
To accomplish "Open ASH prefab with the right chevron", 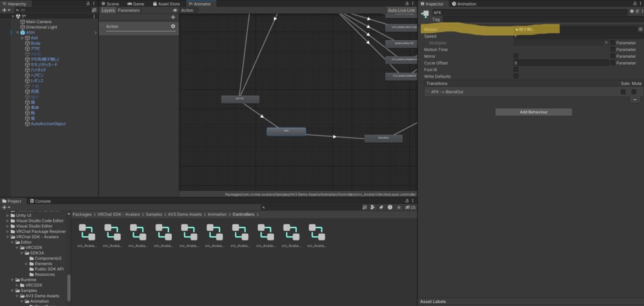I will point(96,33).
